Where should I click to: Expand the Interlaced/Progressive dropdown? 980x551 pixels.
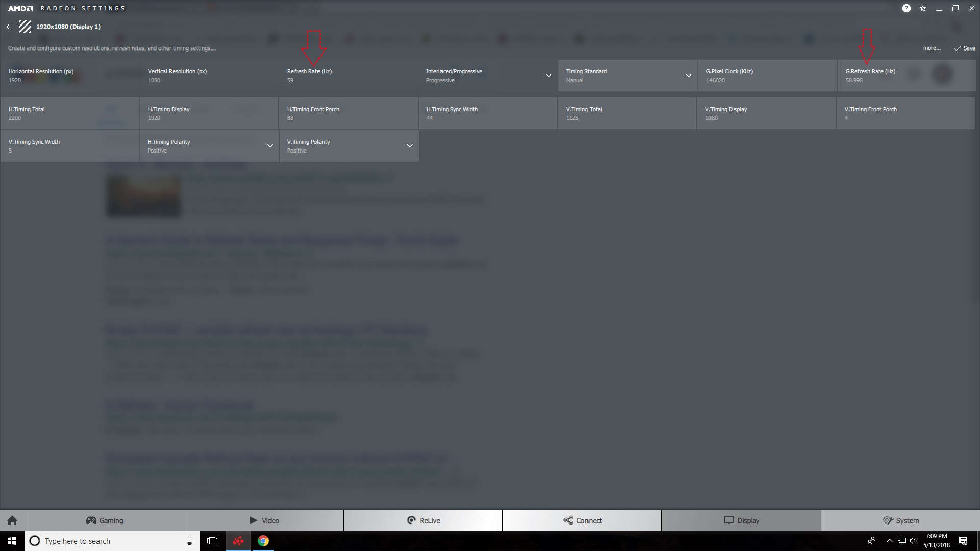point(549,76)
